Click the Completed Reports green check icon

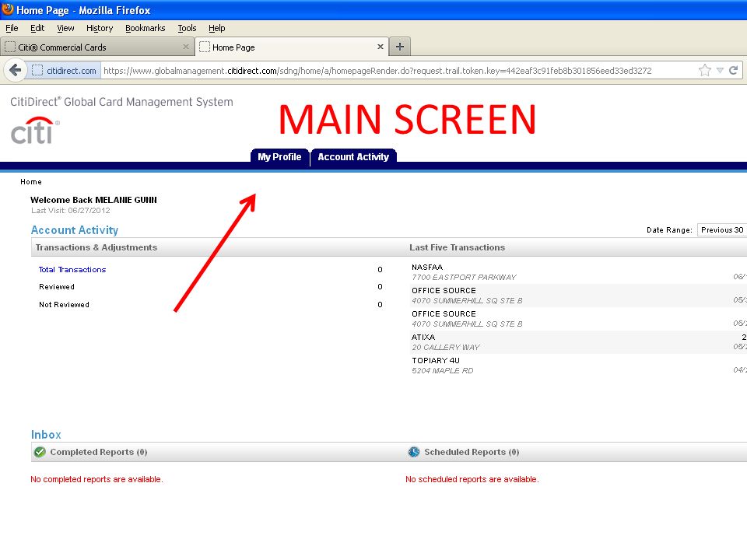40,452
